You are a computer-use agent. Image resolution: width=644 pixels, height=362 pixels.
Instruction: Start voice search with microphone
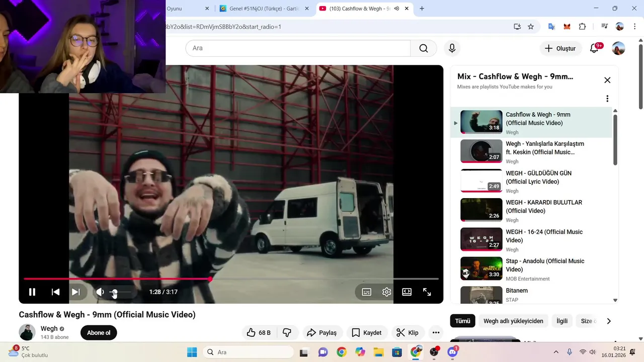click(x=452, y=48)
